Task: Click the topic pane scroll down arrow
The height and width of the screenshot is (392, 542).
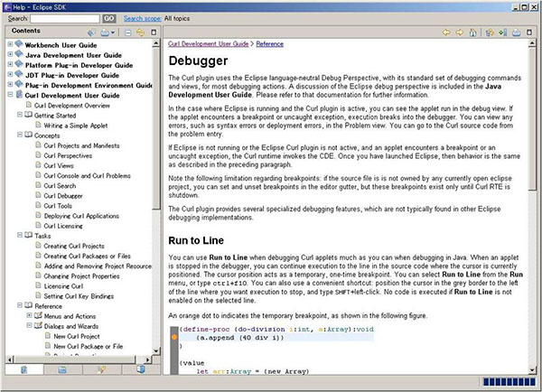Action: click(532, 370)
